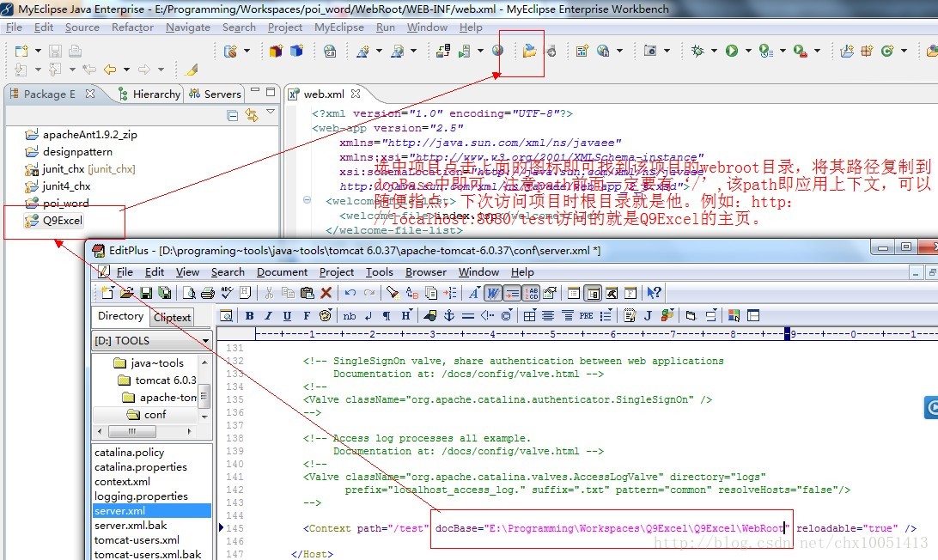This screenshot has height=560, width=938.
Task: Select context.xml in EditPlus file list
Action: [x=122, y=482]
